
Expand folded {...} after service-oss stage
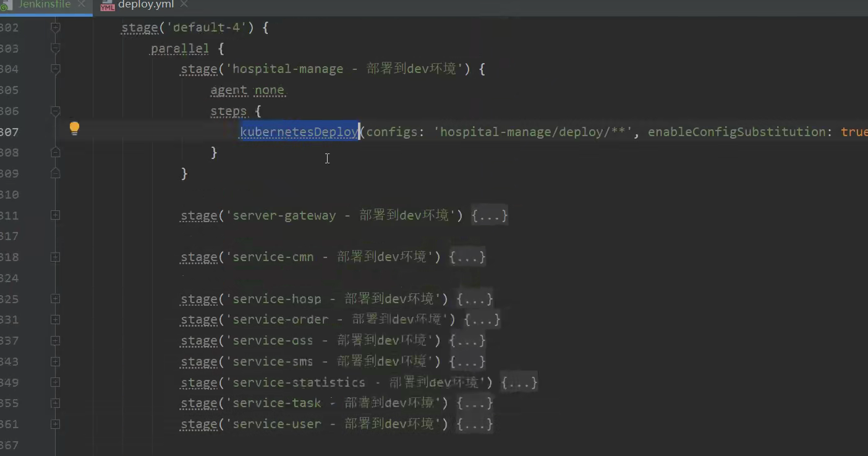tap(467, 340)
